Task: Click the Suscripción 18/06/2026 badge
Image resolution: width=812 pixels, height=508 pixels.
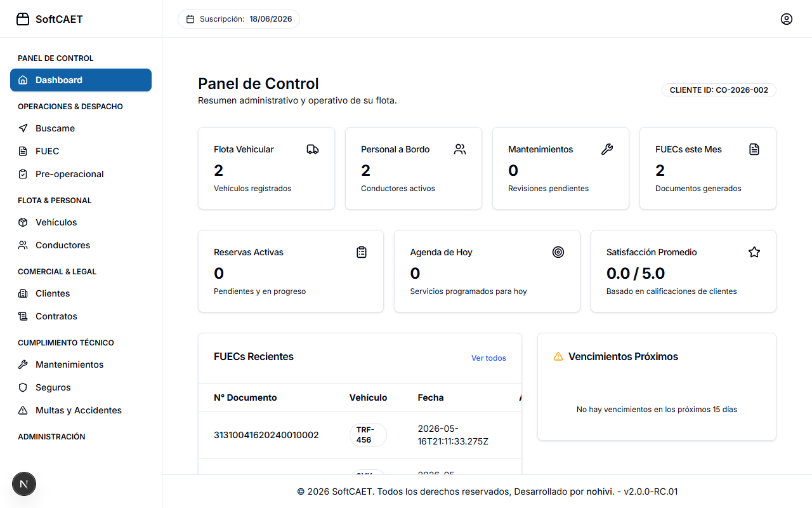Action: click(239, 19)
